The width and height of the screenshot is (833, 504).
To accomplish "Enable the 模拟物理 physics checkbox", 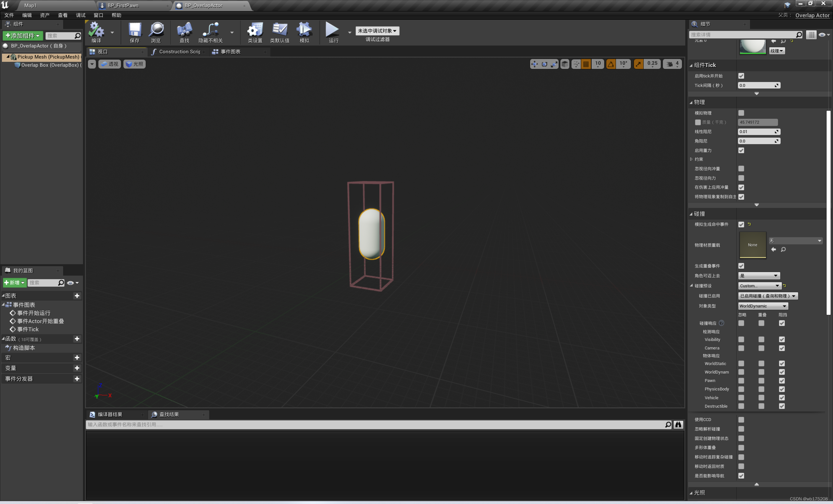I will pyautogui.click(x=741, y=113).
